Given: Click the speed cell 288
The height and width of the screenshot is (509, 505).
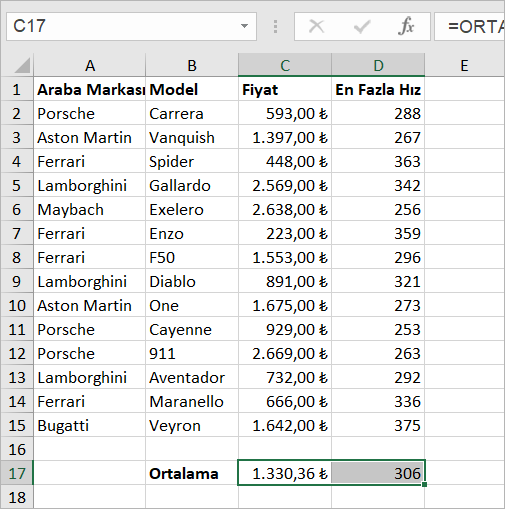Looking at the screenshot, I should tap(378, 113).
